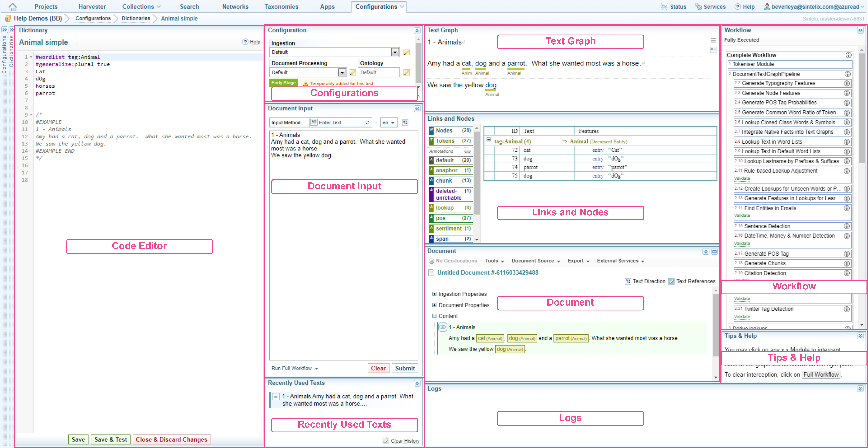Image resolution: width=868 pixels, height=448 pixels.
Task: Collapse the Document Input panel arrow icon
Action: click(417, 109)
